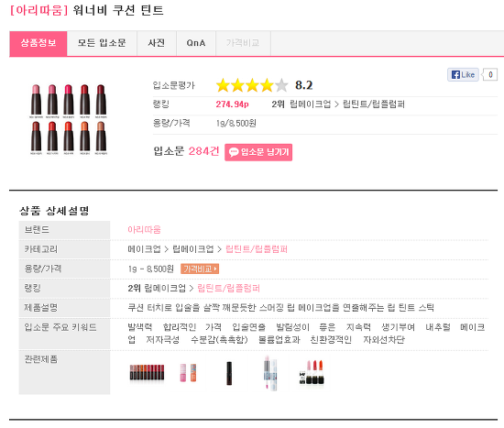504x428 pixels.
Task: Click the 1g/8,500원 price text
Action: coord(236,124)
